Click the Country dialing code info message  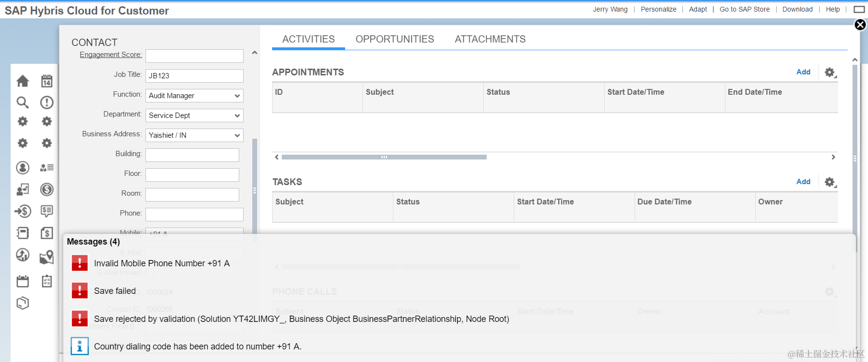198,347
